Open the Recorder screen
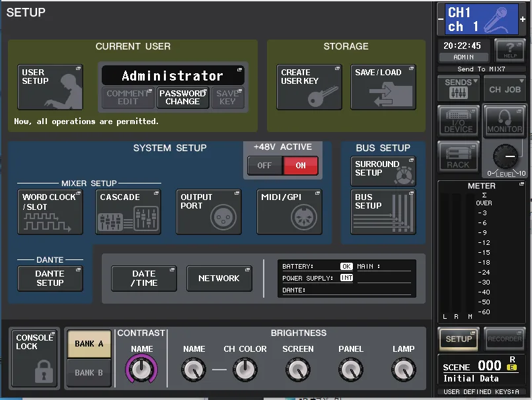Image resolution: width=532 pixels, height=400 pixels. [x=505, y=339]
